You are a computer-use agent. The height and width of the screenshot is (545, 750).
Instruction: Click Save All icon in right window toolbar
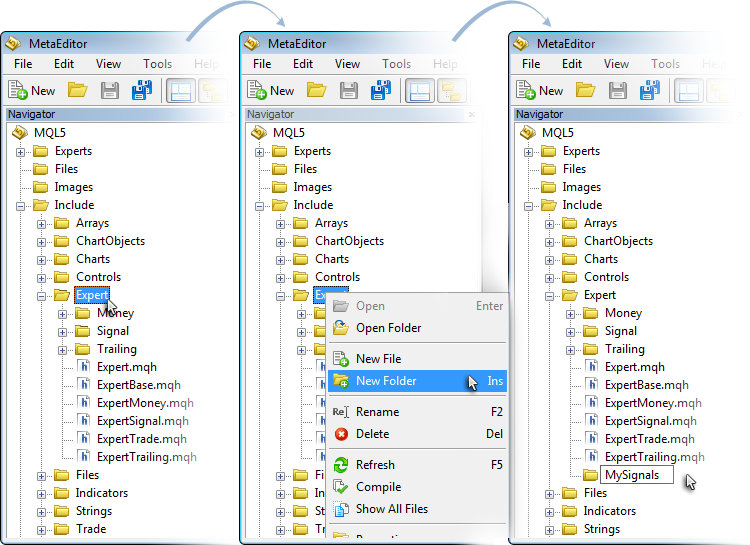[x=650, y=90]
